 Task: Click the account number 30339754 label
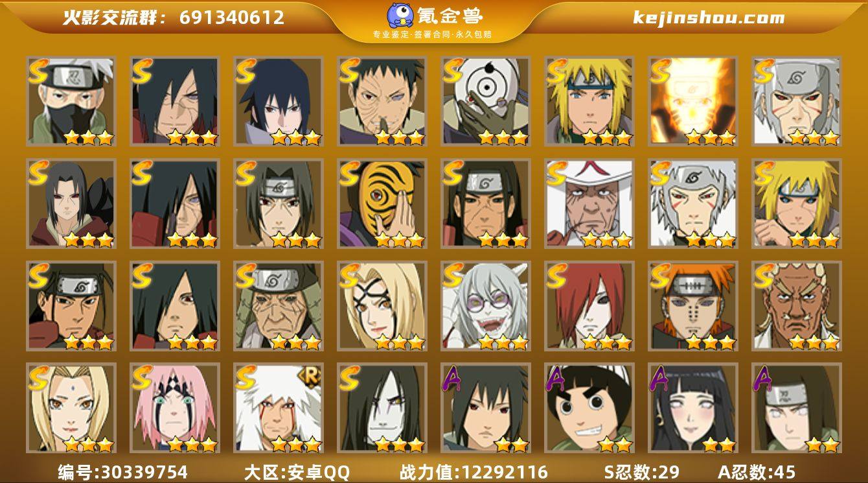click(122, 471)
